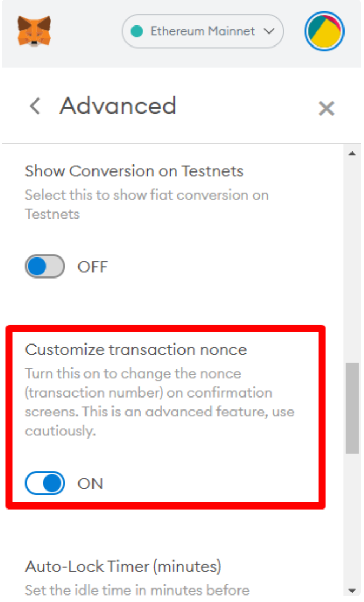Click the Advanced page heading
Image resolution: width=364 pixels, height=602 pixels.
[118, 106]
